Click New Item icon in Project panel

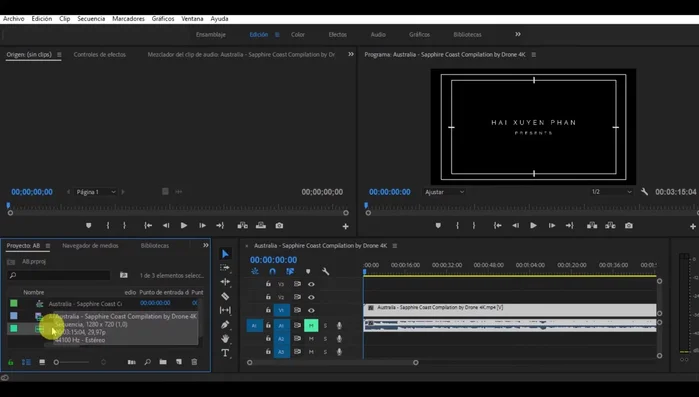click(179, 362)
